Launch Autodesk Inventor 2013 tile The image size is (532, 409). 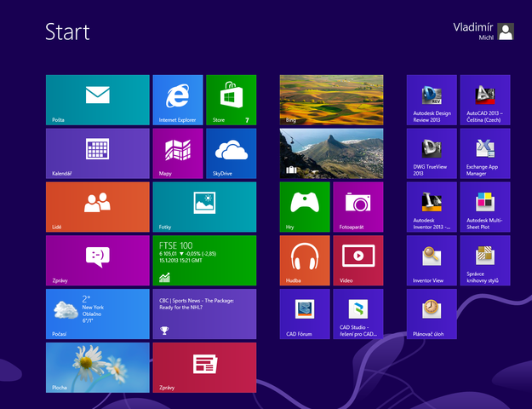[x=432, y=207]
